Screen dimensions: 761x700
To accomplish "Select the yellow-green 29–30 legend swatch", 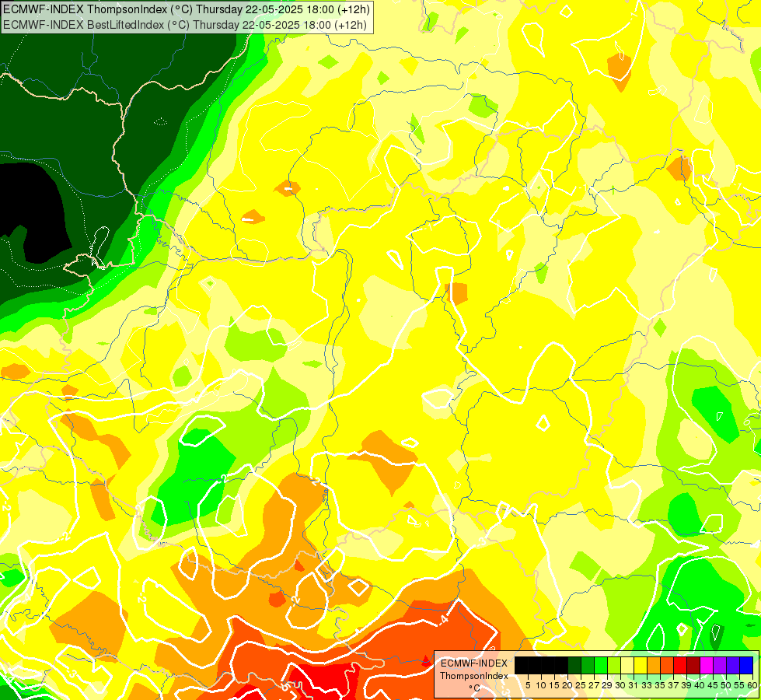I will point(614,665).
